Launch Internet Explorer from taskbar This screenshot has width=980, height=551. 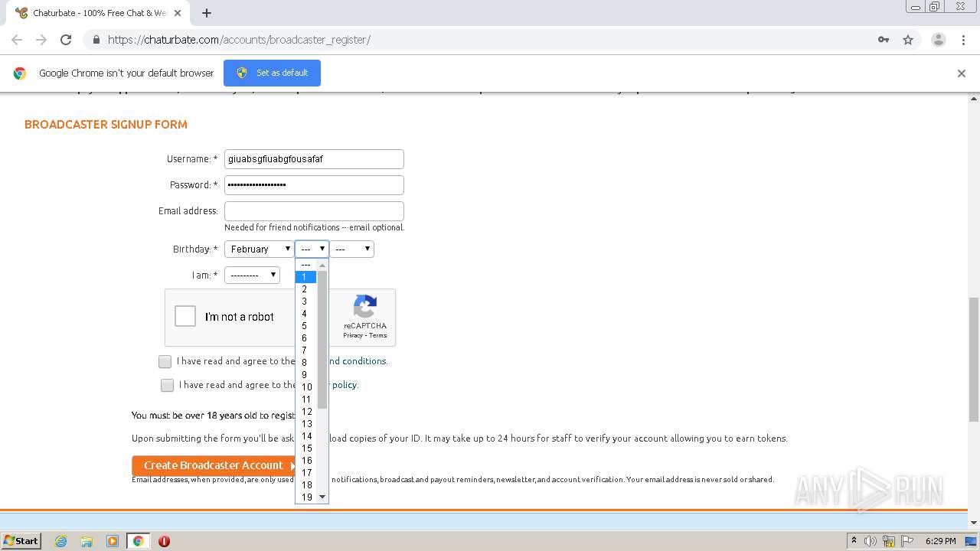tap(61, 541)
